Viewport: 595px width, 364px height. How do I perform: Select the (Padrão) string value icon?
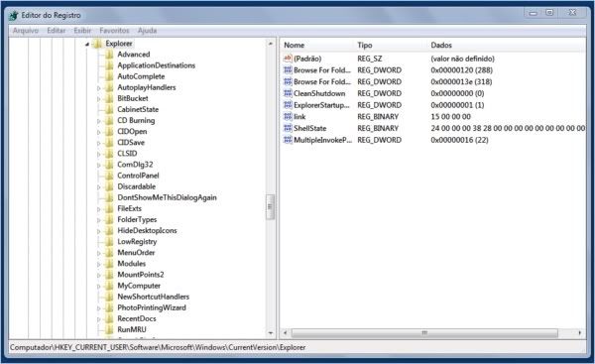[288, 59]
